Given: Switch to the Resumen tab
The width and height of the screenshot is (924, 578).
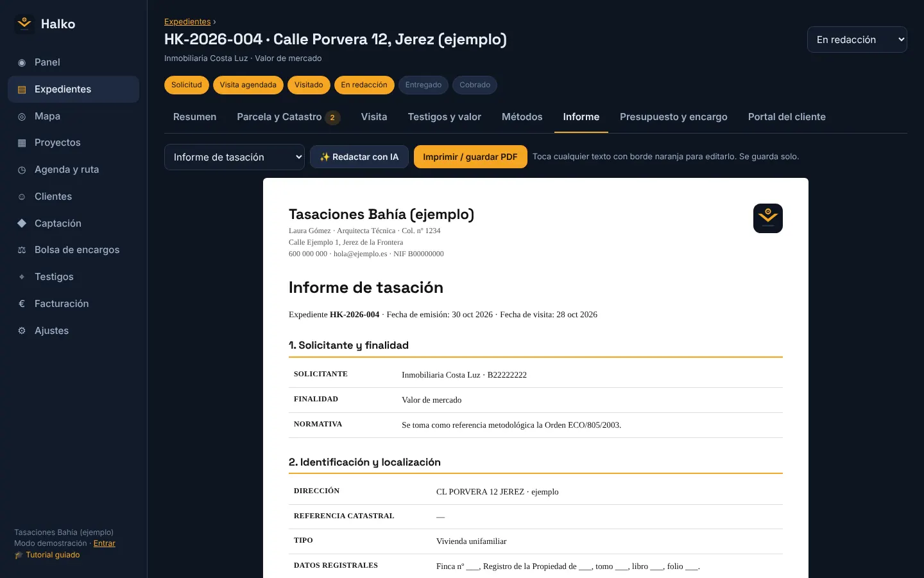Looking at the screenshot, I should click(x=194, y=117).
